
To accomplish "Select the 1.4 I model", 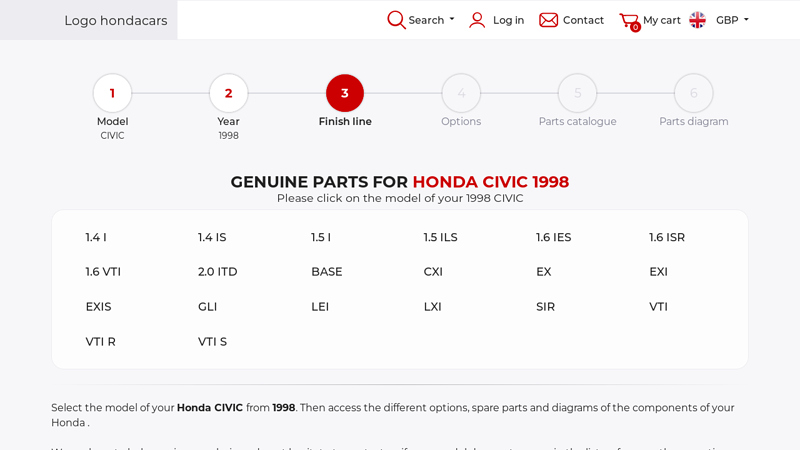I will tap(96, 237).
